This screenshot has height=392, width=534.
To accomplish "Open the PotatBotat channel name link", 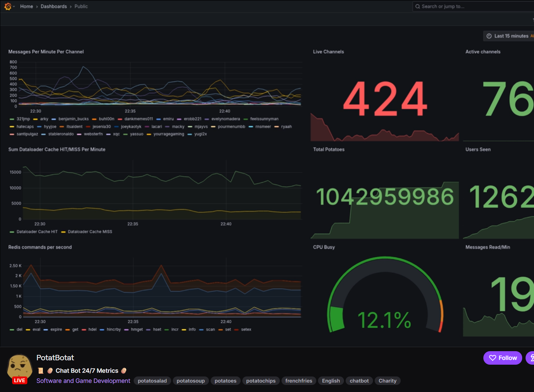I will pyautogui.click(x=55, y=358).
